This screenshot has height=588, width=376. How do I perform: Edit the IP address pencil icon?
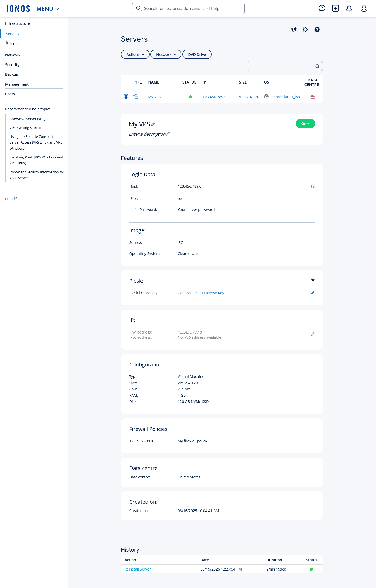click(x=313, y=334)
